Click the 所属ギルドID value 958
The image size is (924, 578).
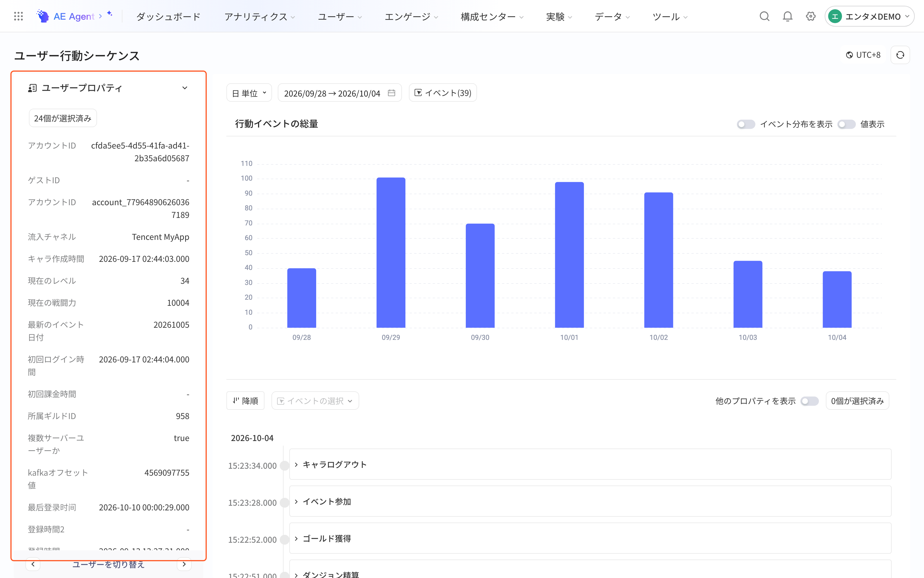tap(182, 416)
